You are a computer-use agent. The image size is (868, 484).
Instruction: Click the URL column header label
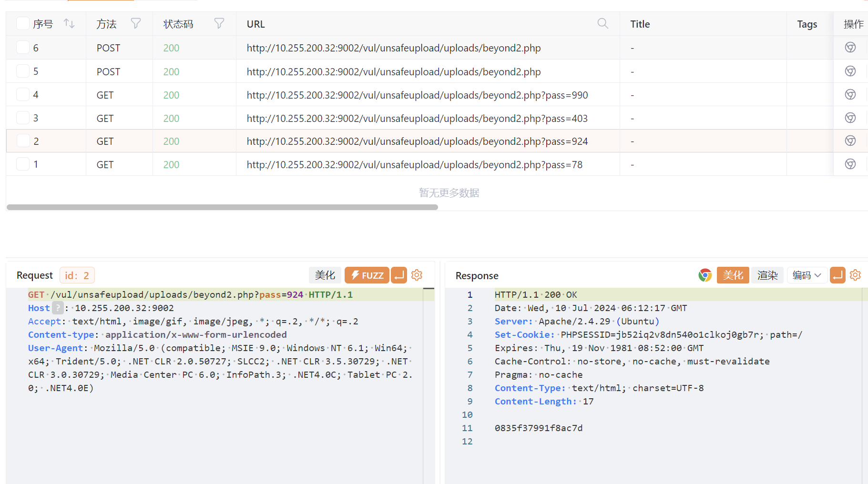click(x=255, y=24)
